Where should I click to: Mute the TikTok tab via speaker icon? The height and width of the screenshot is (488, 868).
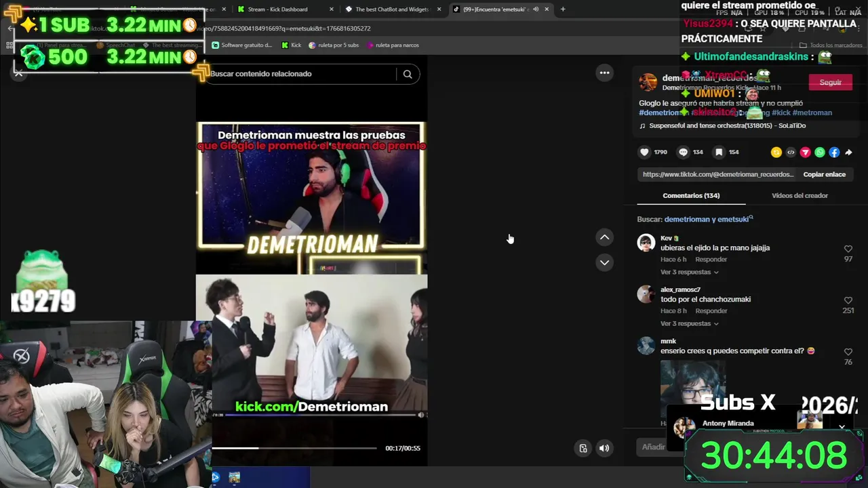click(x=536, y=9)
